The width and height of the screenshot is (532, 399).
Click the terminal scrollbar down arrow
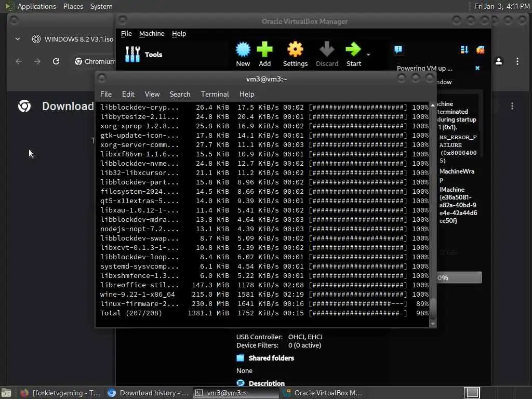433,324
